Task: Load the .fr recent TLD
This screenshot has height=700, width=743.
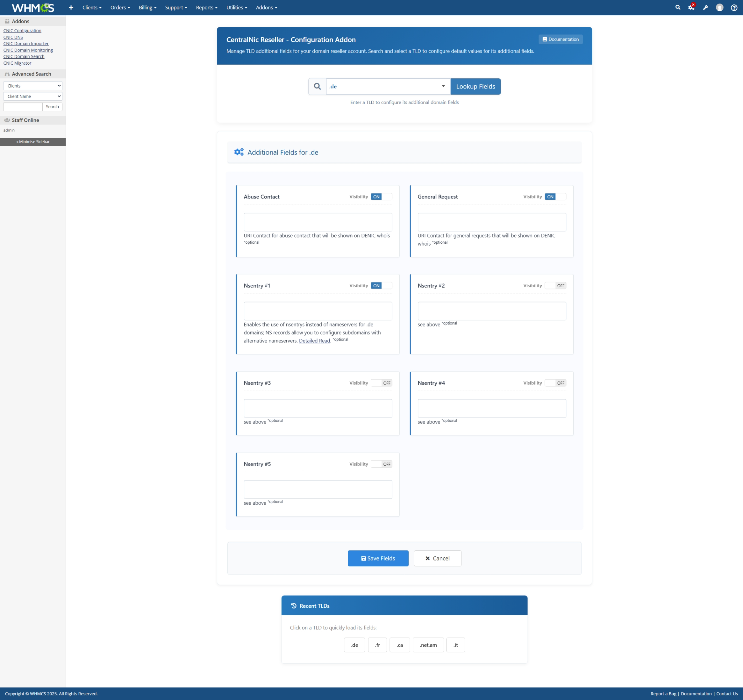Action: point(377,645)
